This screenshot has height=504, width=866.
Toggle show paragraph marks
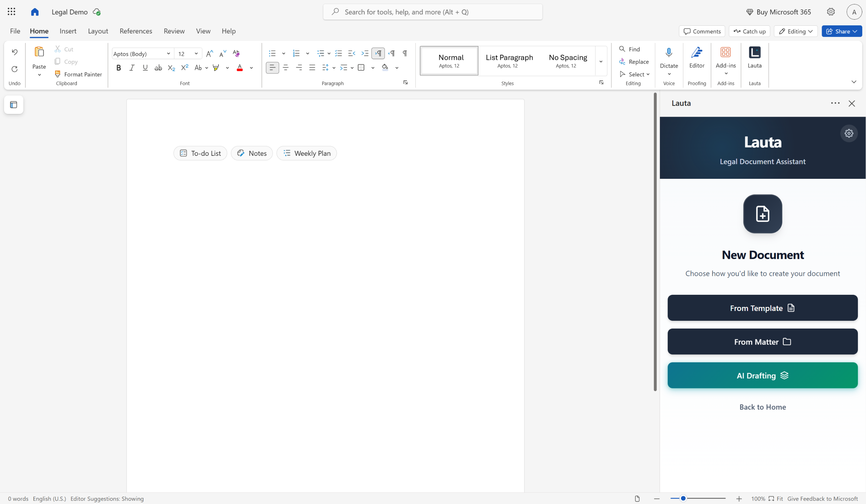pos(405,53)
